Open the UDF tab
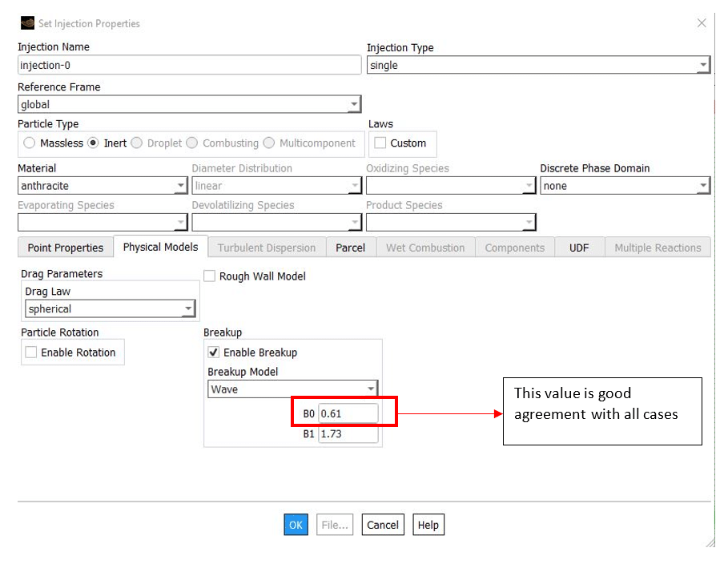Screen dimensions: 728x568 [579, 248]
